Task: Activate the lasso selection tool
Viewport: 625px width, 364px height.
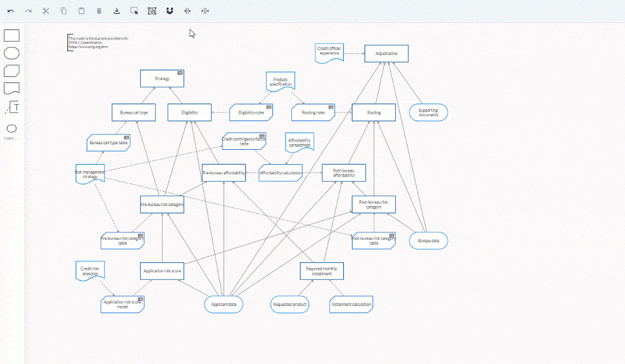Action: (134, 11)
